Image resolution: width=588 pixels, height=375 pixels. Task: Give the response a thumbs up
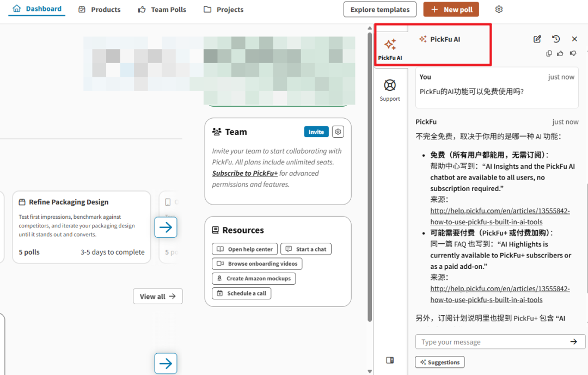point(560,53)
